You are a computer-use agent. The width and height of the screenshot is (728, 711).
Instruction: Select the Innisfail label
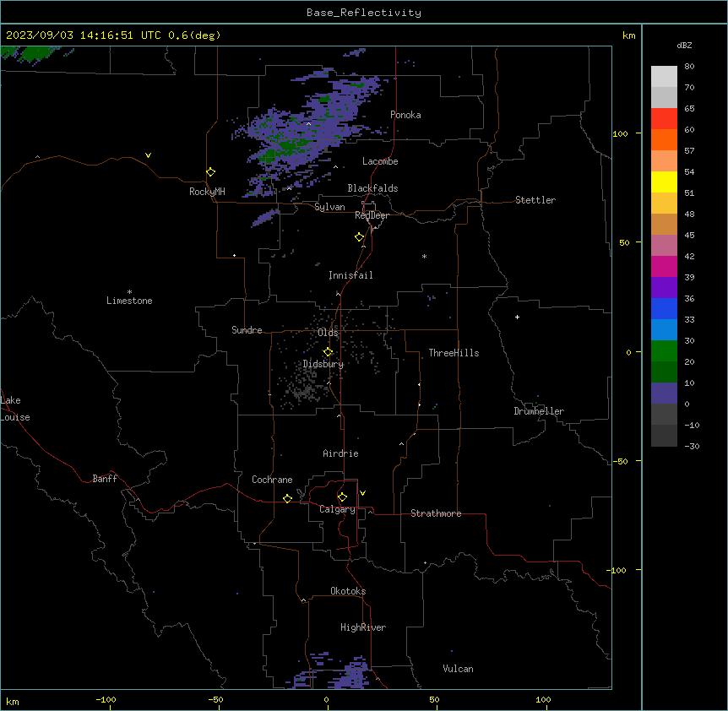(x=350, y=275)
